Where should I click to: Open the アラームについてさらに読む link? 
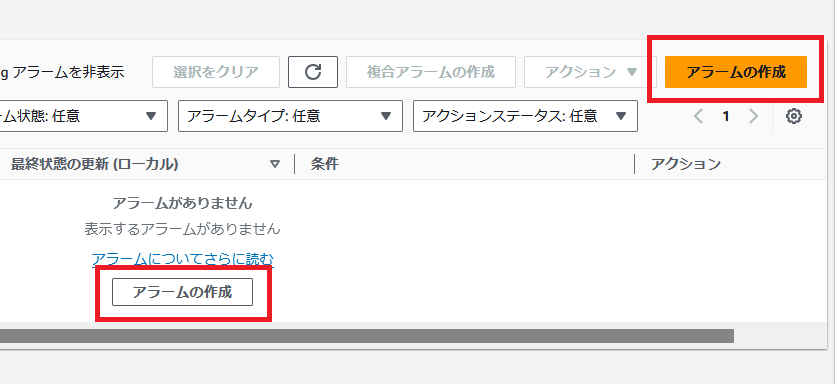coord(182,259)
